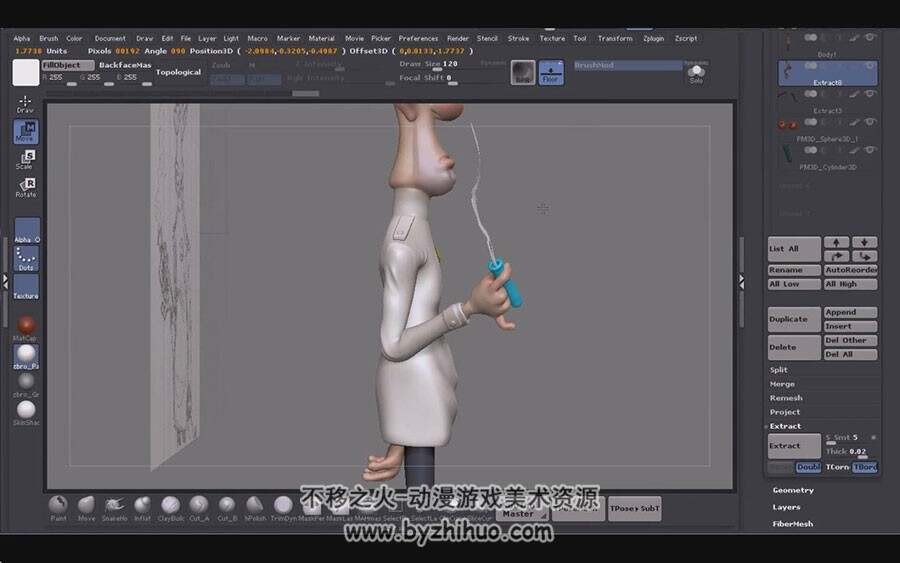This screenshot has height=563, width=900.
Task: Toggle visibility eye of PM3D_Sphere3D_1 subtool
Action: click(870, 122)
